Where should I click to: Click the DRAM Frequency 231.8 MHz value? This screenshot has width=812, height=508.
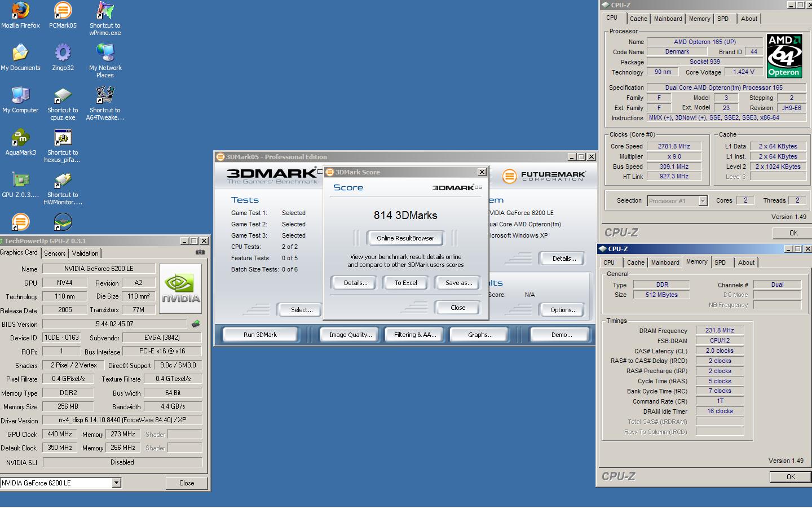[720, 330]
